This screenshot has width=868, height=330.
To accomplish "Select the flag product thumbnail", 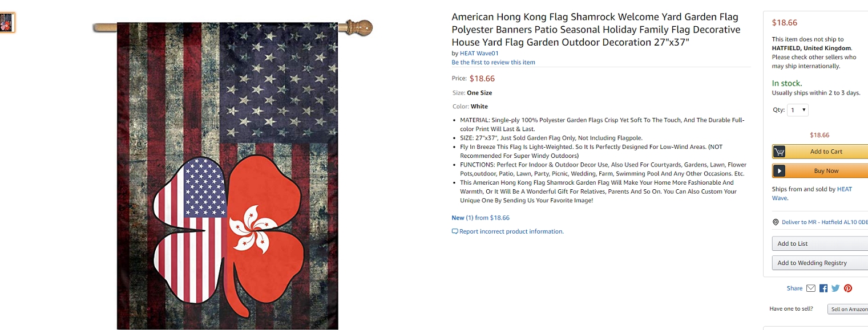I will (7, 22).
